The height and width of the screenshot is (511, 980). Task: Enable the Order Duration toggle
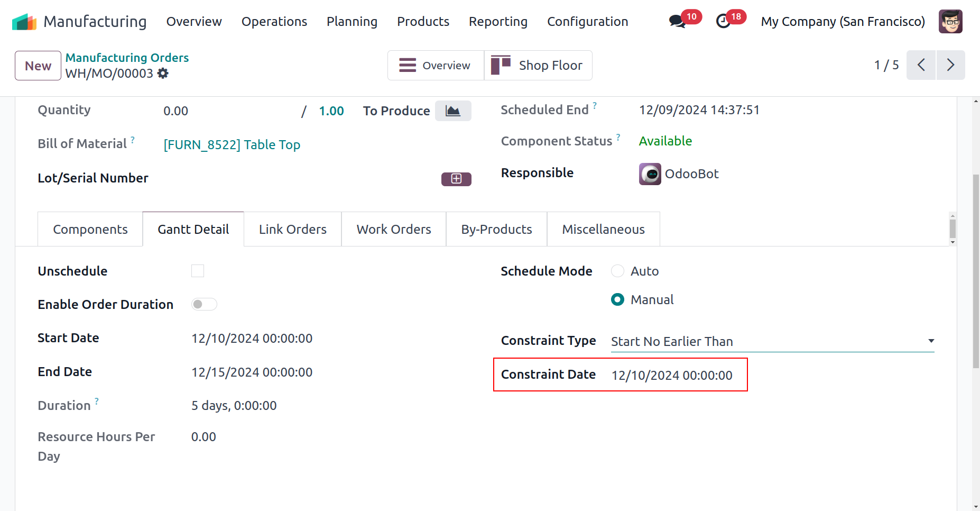(204, 304)
